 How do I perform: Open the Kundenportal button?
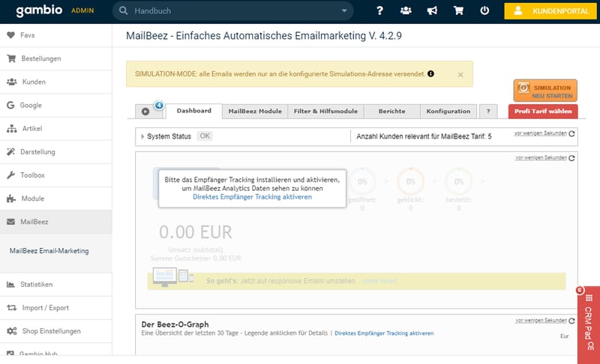pos(551,11)
